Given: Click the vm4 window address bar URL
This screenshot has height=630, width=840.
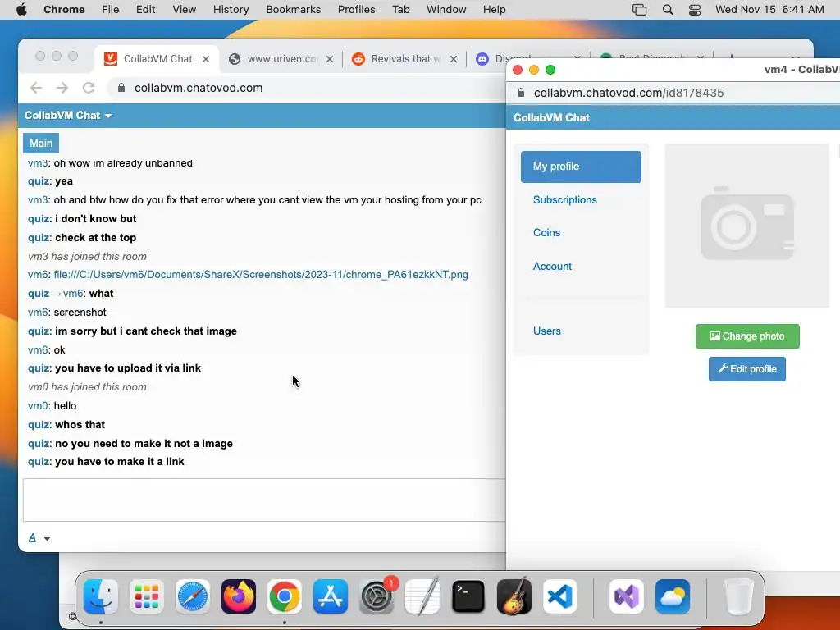Looking at the screenshot, I should point(628,93).
